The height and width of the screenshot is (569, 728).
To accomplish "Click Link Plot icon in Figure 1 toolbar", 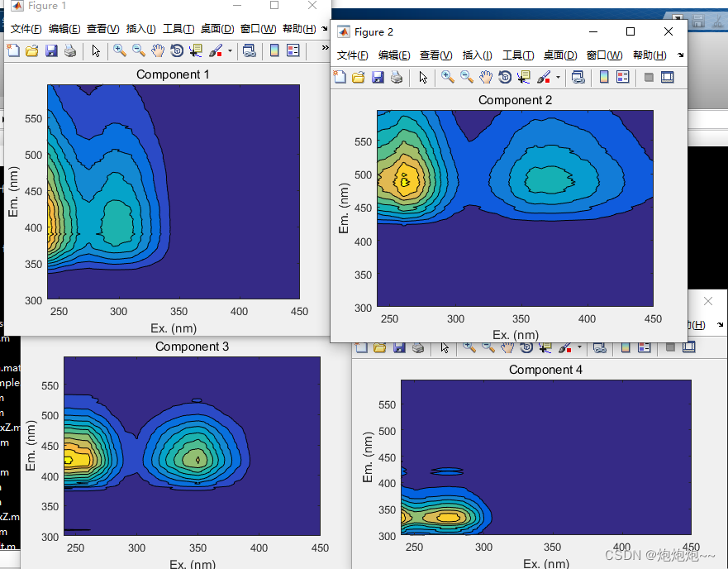I will tap(250, 50).
